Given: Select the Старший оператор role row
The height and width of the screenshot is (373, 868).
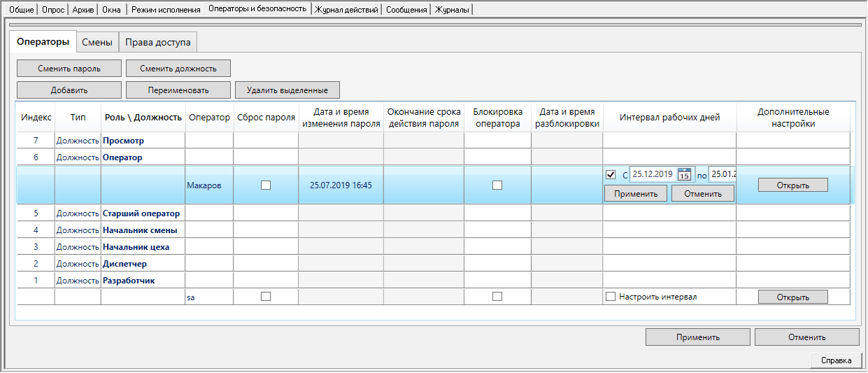Looking at the screenshot, I should [434, 213].
